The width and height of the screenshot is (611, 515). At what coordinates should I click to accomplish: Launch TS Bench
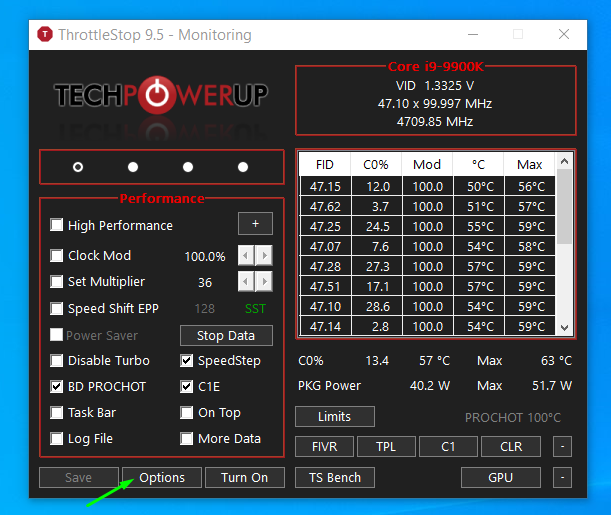tap(335, 478)
